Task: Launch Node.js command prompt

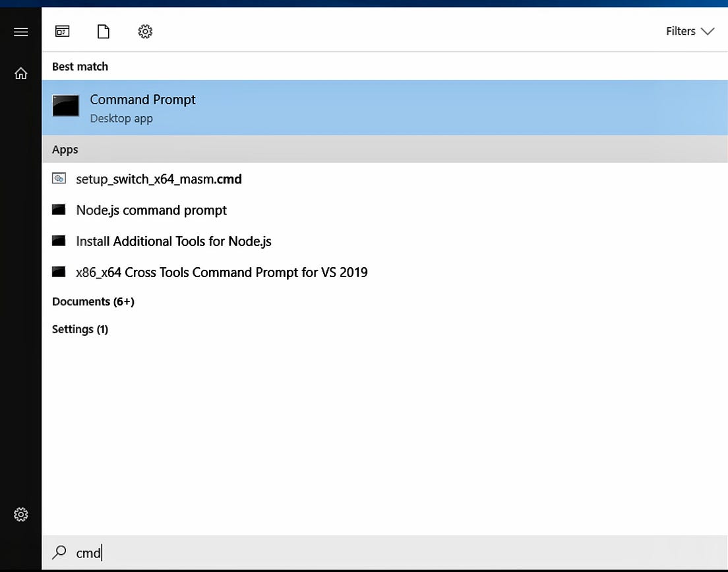Action: 151,210
